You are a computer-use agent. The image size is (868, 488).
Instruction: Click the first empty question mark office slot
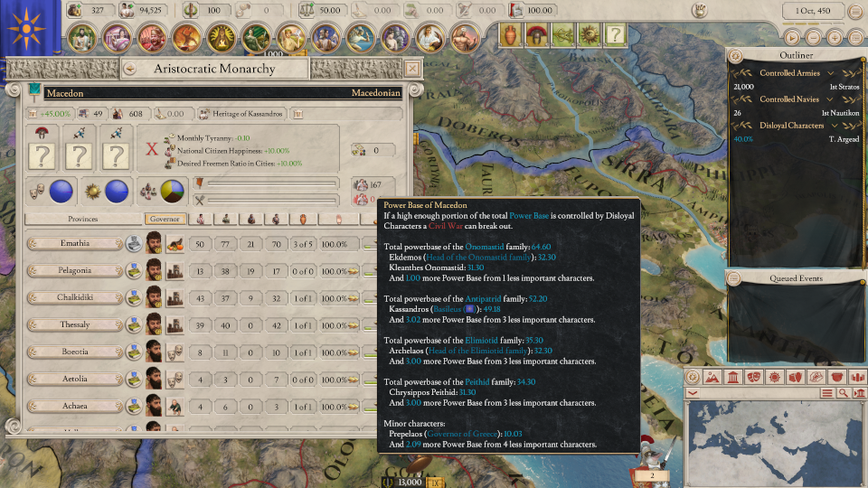point(42,156)
